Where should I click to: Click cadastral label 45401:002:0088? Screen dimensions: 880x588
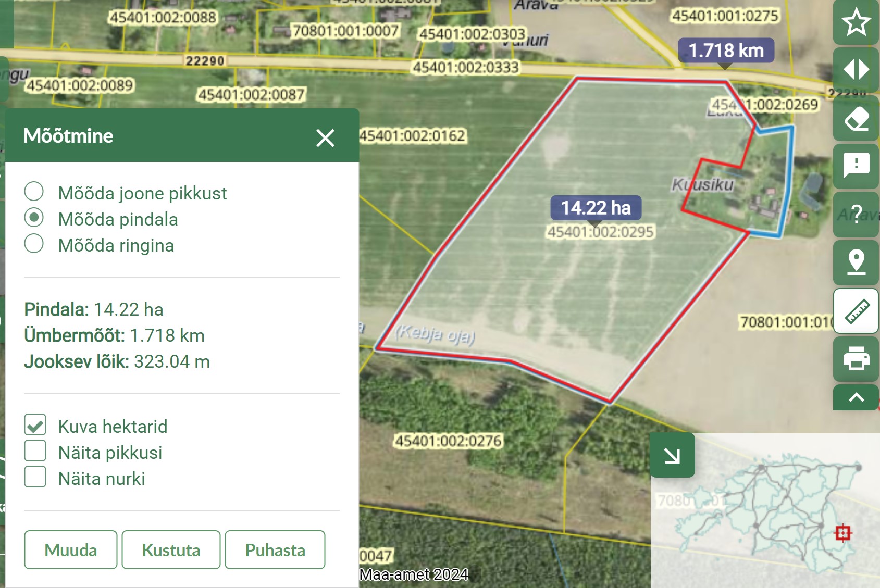coord(163,18)
